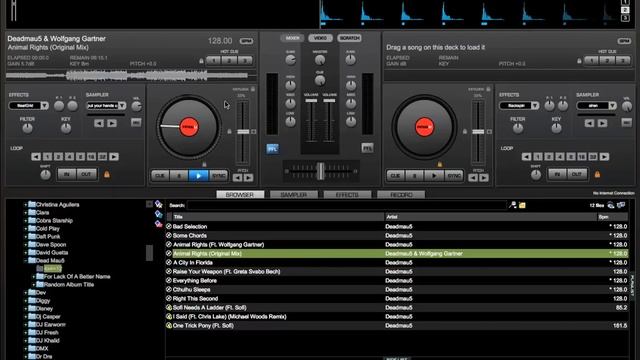Set loop OUT point on left deck
This screenshot has height=360, width=640.
[86, 174]
